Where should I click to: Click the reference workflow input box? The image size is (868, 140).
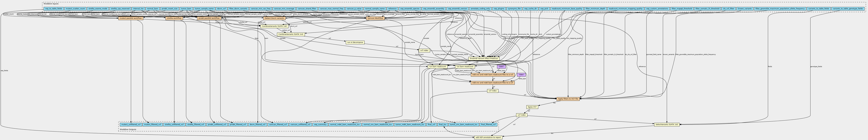click(392, 8)
